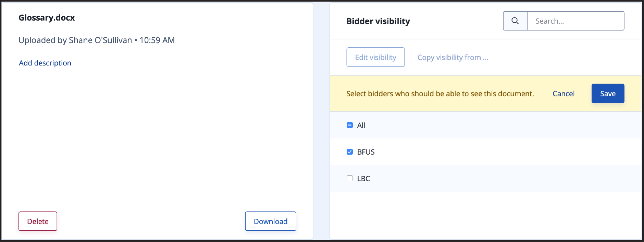The height and width of the screenshot is (242, 644).
Task: Focus the bidder Search… input field
Action: pyautogui.click(x=575, y=21)
